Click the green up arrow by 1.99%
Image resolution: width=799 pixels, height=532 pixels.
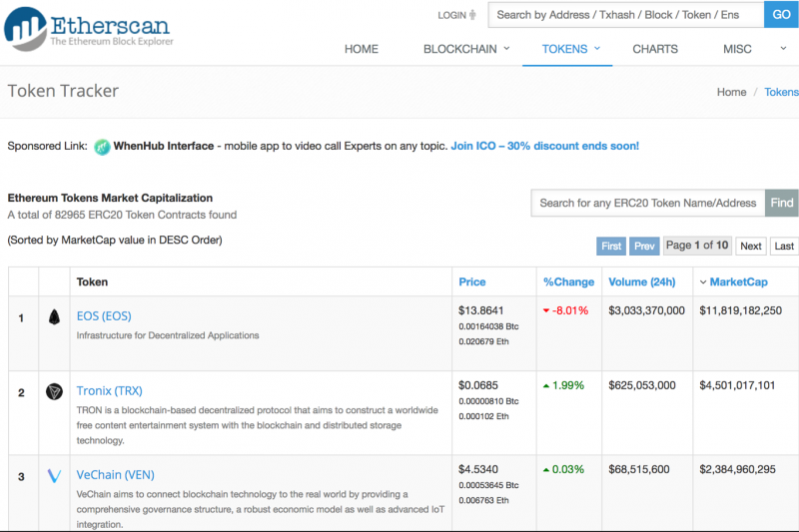pyautogui.click(x=546, y=386)
